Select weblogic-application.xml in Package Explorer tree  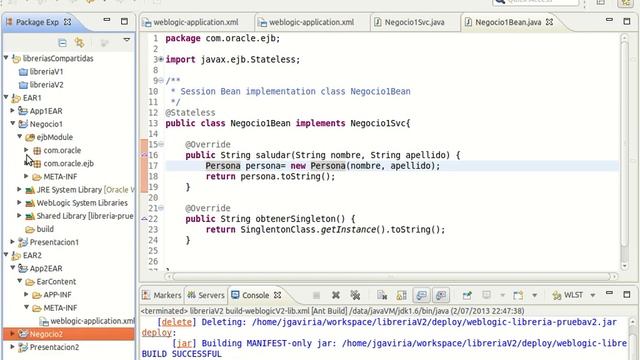[x=87, y=321]
